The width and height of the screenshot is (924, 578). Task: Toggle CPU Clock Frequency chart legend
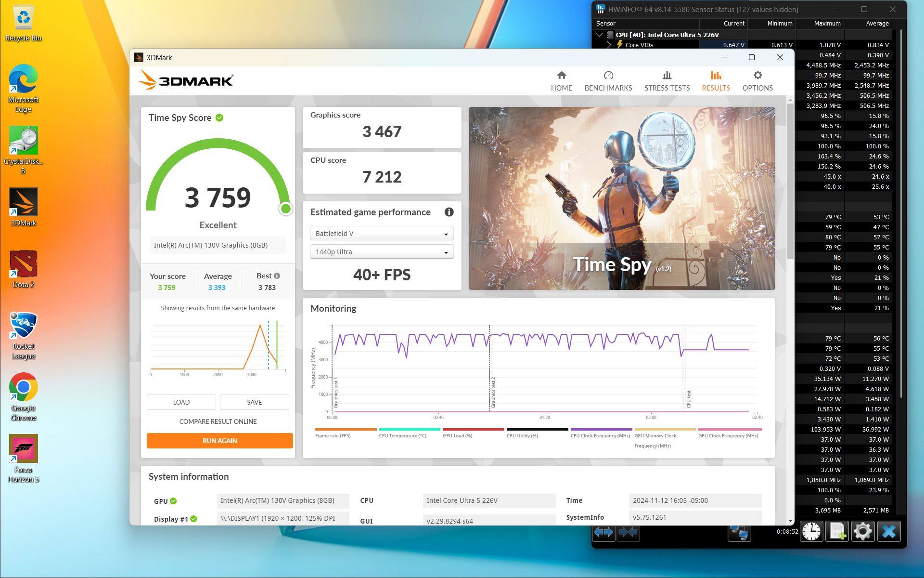[x=601, y=433]
